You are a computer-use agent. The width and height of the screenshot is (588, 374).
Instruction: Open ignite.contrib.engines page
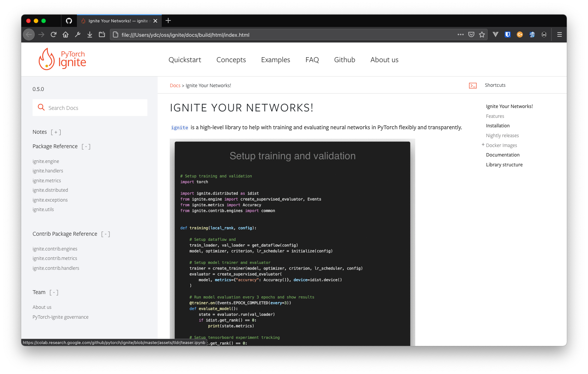click(x=55, y=249)
